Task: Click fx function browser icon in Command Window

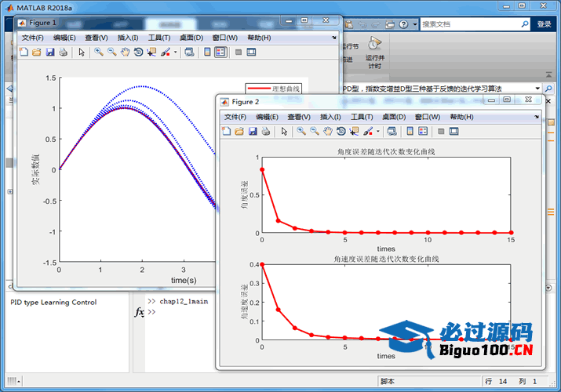Action: tap(139, 312)
